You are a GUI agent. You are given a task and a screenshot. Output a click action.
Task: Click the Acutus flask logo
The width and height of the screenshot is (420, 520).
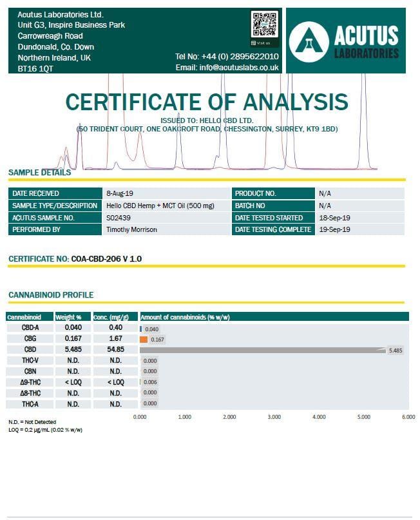coord(309,42)
